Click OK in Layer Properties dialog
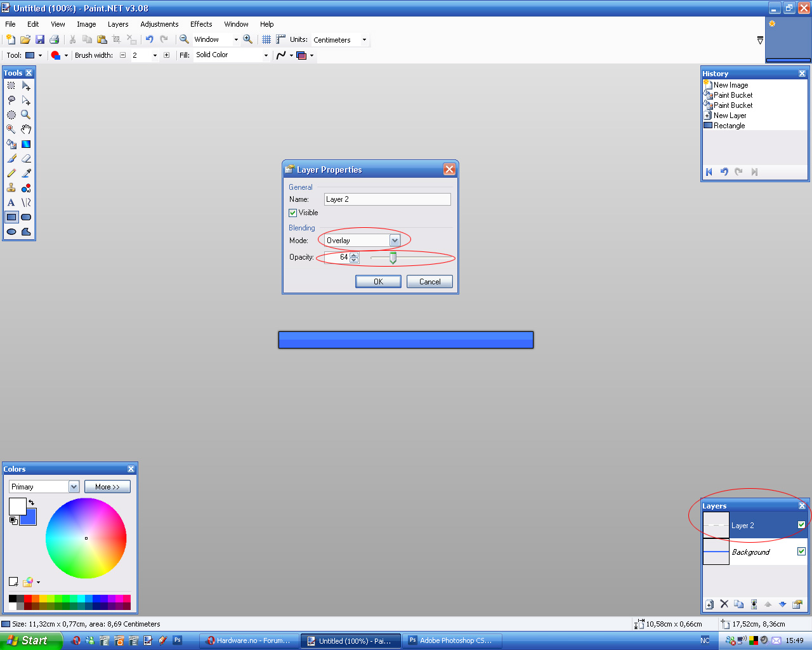The height and width of the screenshot is (650, 812). click(378, 282)
